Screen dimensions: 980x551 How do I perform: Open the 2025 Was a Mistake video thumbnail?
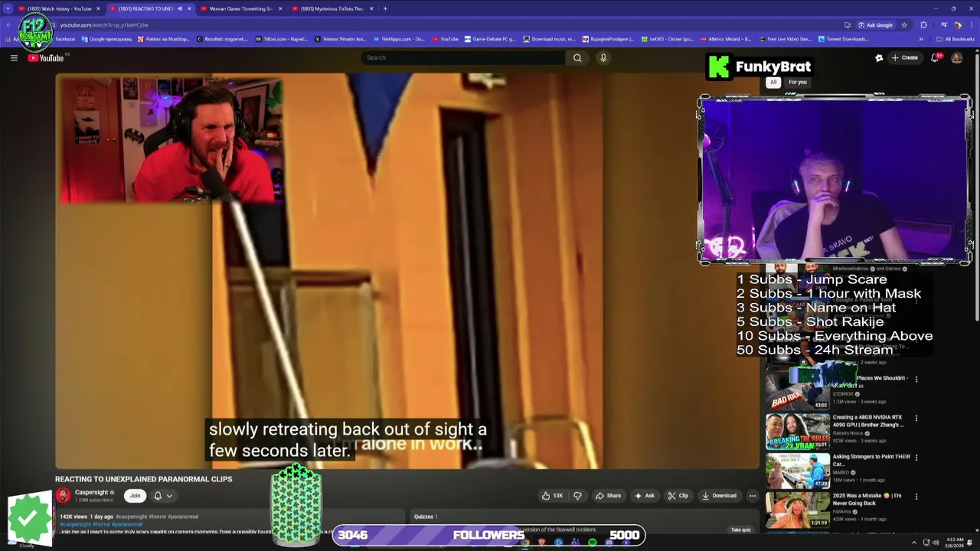click(x=798, y=510)
